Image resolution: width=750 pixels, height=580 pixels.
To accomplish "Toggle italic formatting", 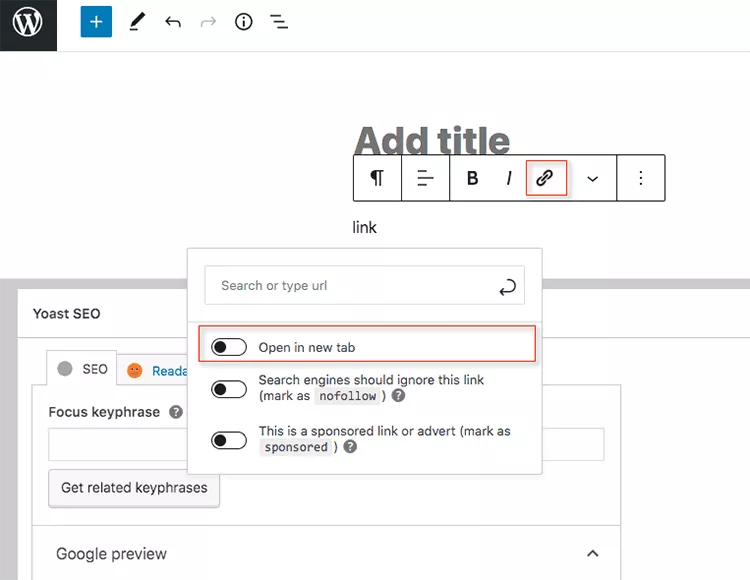I will click(x=509, y=179).
